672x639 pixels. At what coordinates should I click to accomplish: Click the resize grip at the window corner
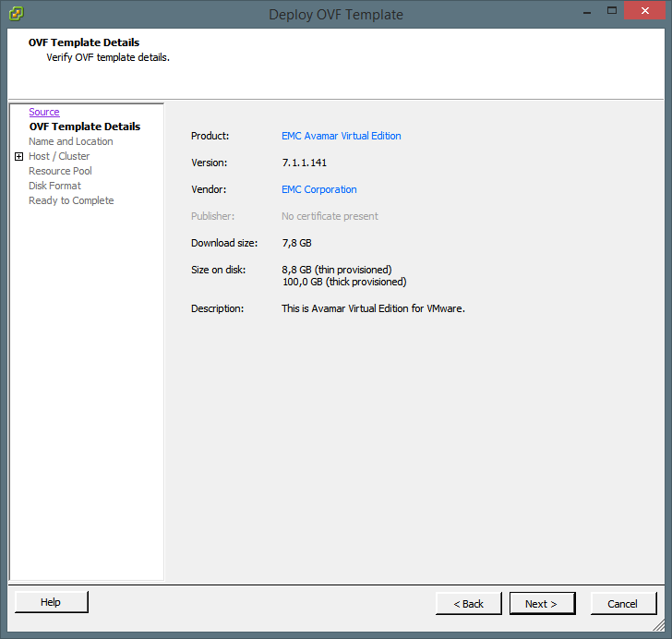click(657, 625)
